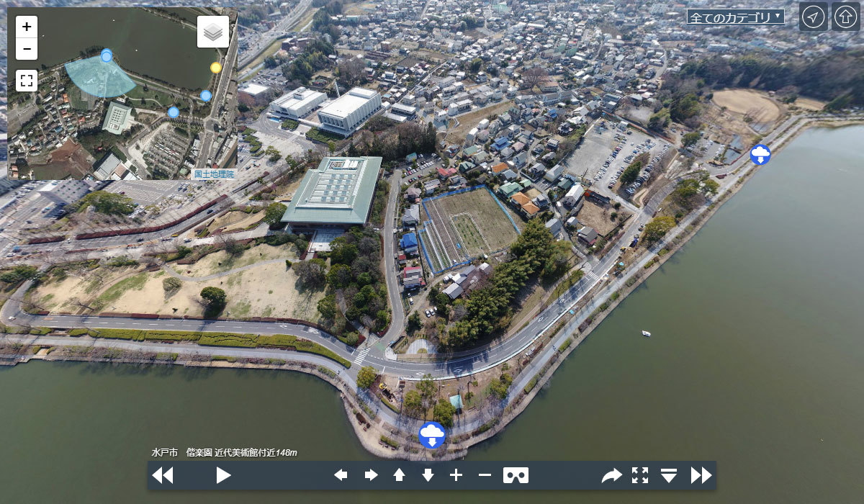
Task: Pan the view right
Action: click(x=371, y=475)
